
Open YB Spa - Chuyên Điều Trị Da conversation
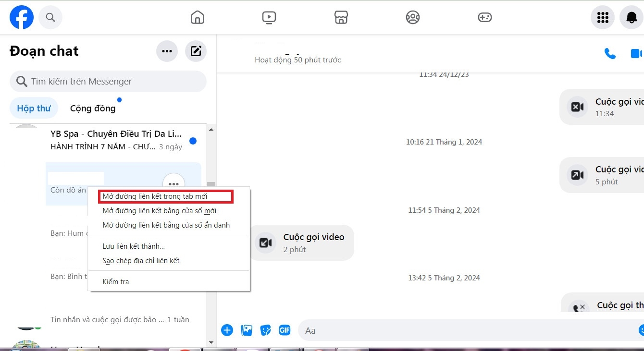tap(108, 140)
